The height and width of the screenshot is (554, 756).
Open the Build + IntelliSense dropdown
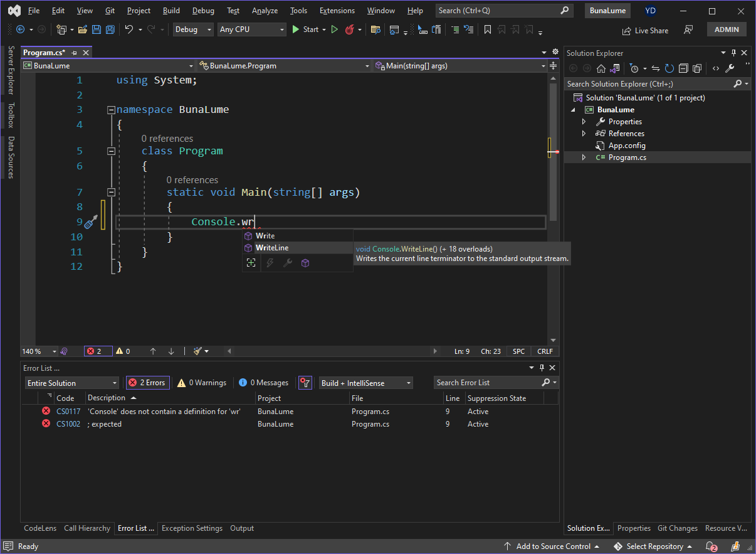pos(366,383)
